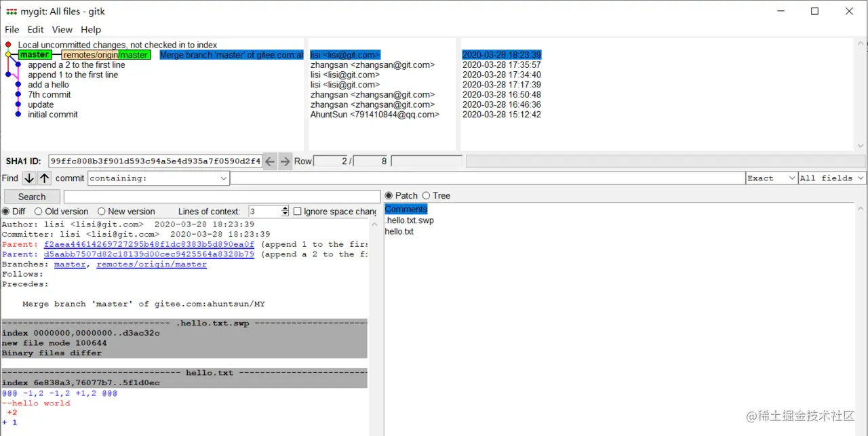Click the search text box beside Search
Viewport: 868px width, 436px height.
click(222, 197)
